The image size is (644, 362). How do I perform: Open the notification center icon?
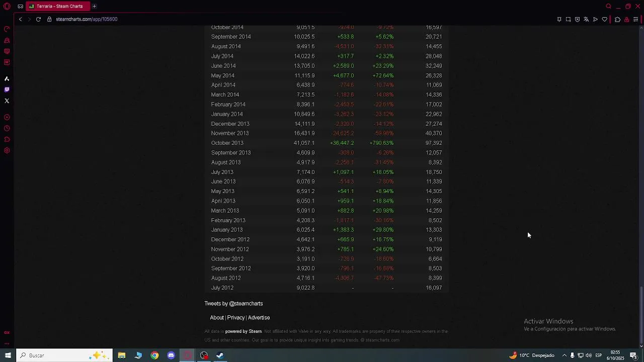tap(633, 355)
